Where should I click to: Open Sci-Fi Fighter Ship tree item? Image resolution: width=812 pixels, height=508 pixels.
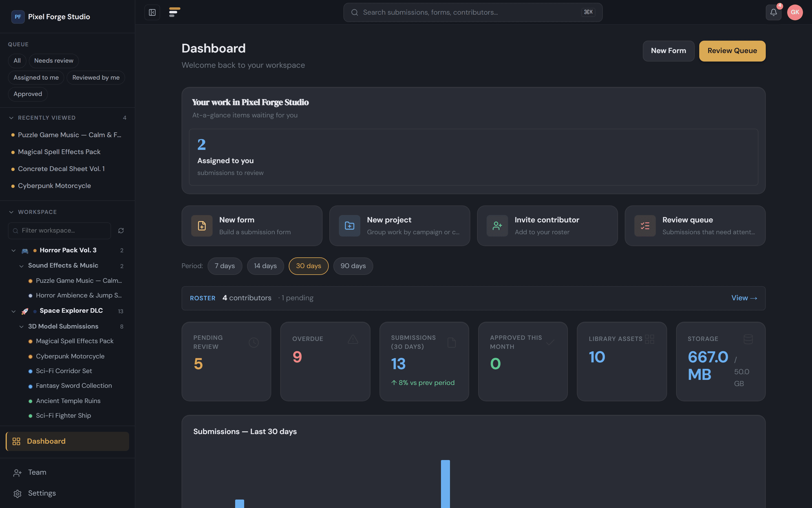(x=63, y=416)
